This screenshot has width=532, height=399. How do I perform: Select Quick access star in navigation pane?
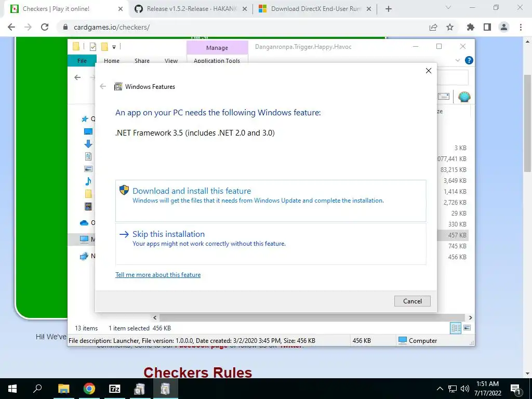click(85, 119)
